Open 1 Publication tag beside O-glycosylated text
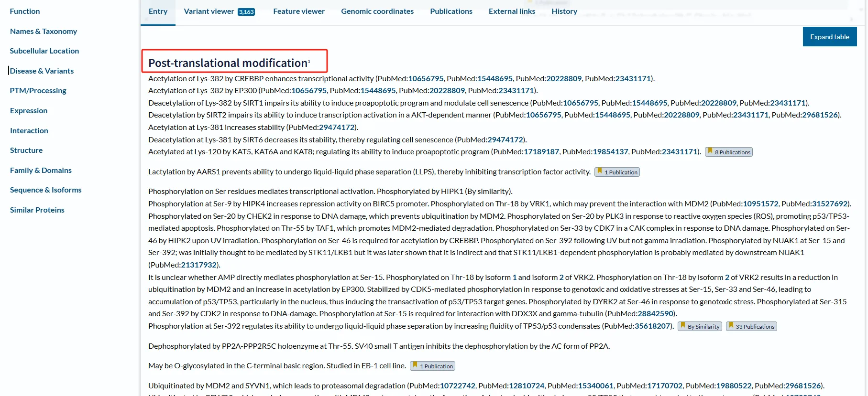 click(x=432, y=366)
